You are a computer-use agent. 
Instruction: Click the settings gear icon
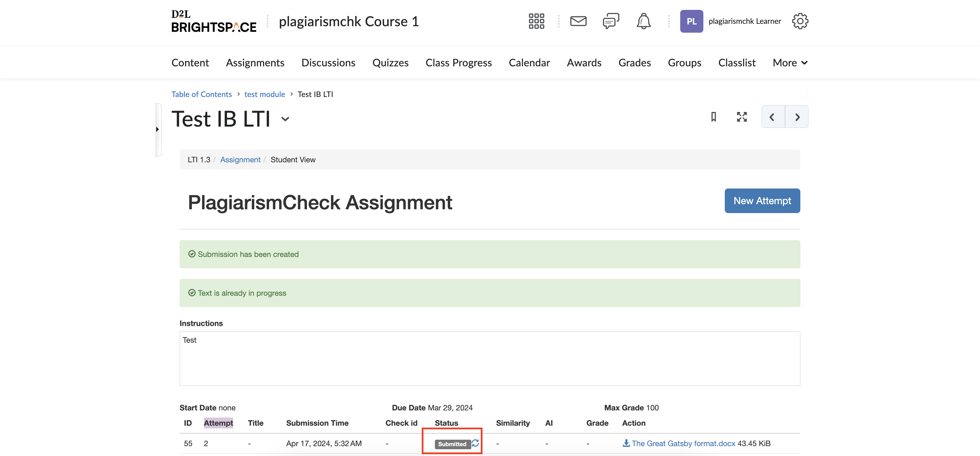point(800,21)
